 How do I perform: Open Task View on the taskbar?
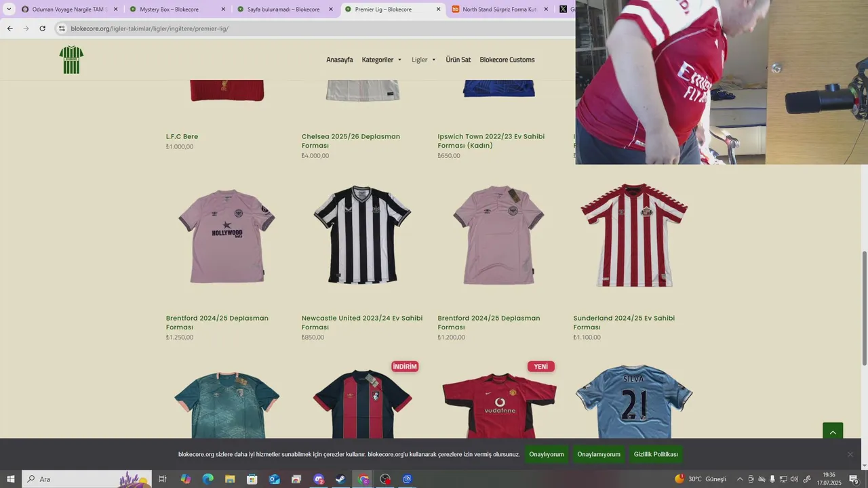tap(163, 479)
